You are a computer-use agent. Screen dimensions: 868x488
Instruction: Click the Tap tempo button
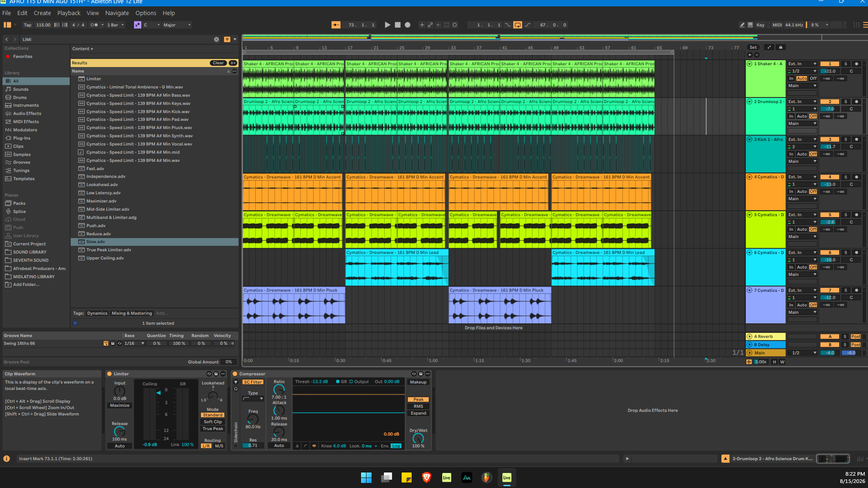coord(28,25)
